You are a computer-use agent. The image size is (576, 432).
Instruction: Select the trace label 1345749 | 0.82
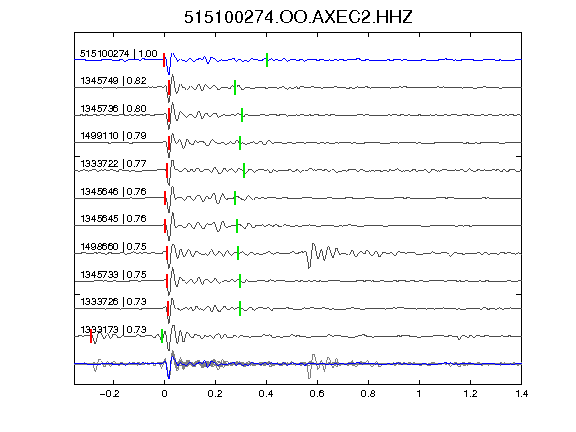[x=114, y=81]
